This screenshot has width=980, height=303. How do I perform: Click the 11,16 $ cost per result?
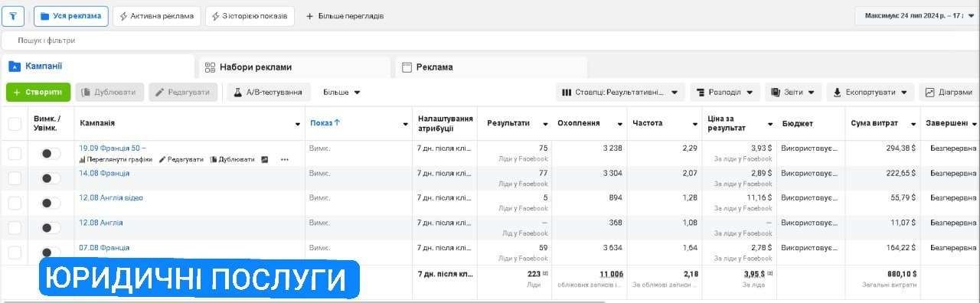pos(759,197)
